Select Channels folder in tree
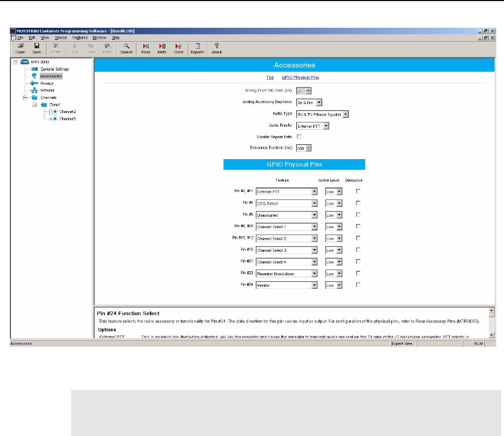Viewport: 504px width, 436px height. point(48,97)
